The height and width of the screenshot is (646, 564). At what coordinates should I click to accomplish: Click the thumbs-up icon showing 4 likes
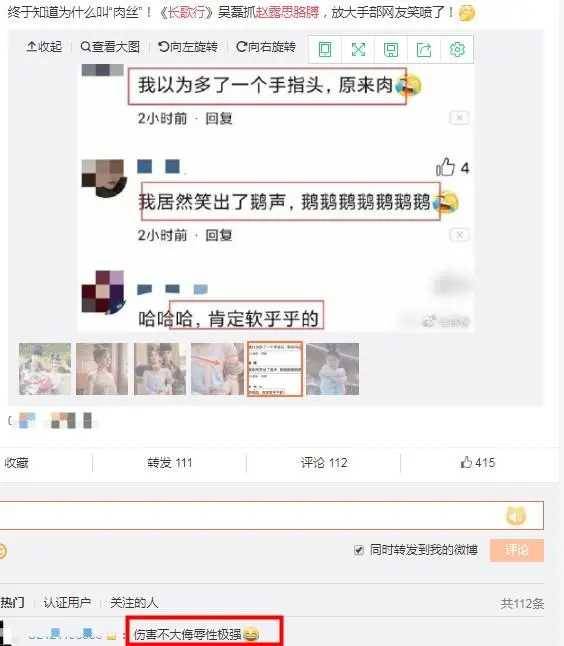pos(445,167)
